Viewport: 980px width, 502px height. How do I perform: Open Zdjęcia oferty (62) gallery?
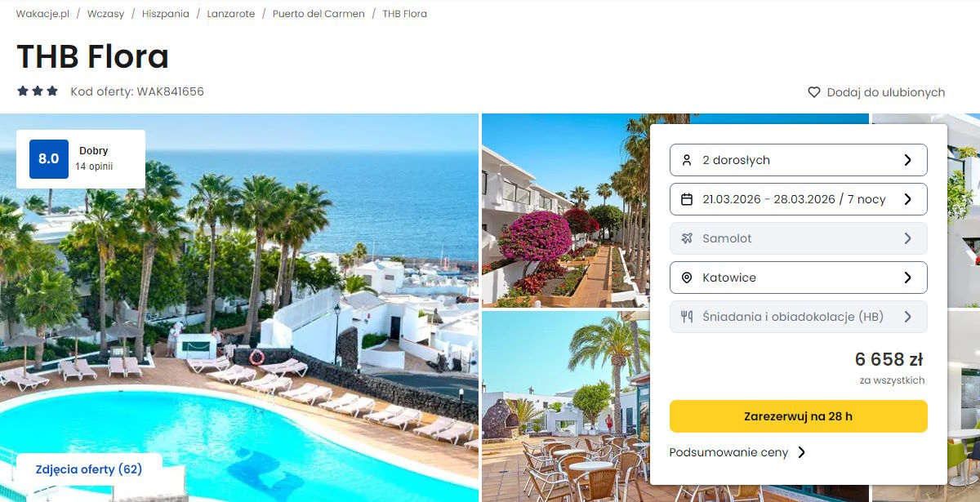click(89, 469)
